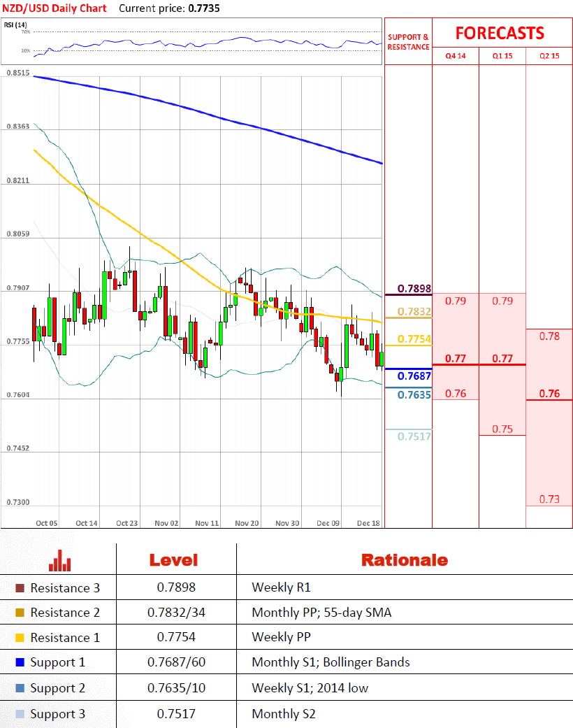Click the 0.7517 table level cell
This screenshot has width=573, height=728.
click(x=176, y=714)
